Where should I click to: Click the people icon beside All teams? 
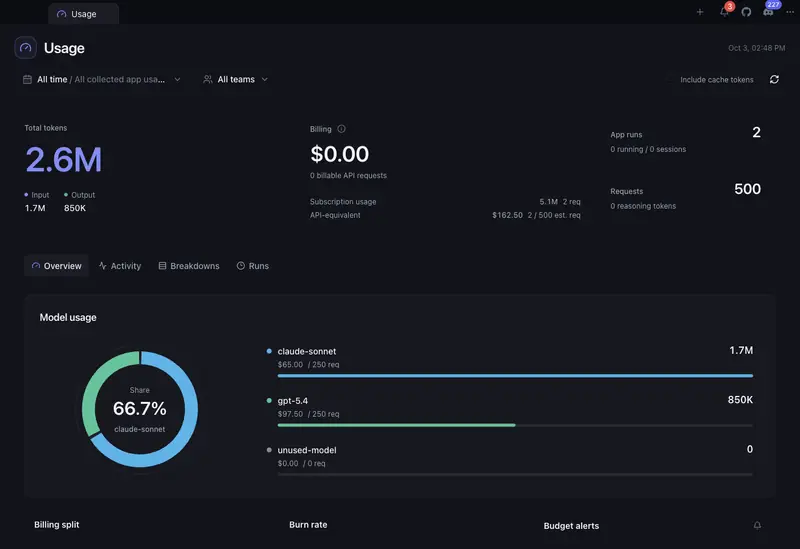[208, 80]
